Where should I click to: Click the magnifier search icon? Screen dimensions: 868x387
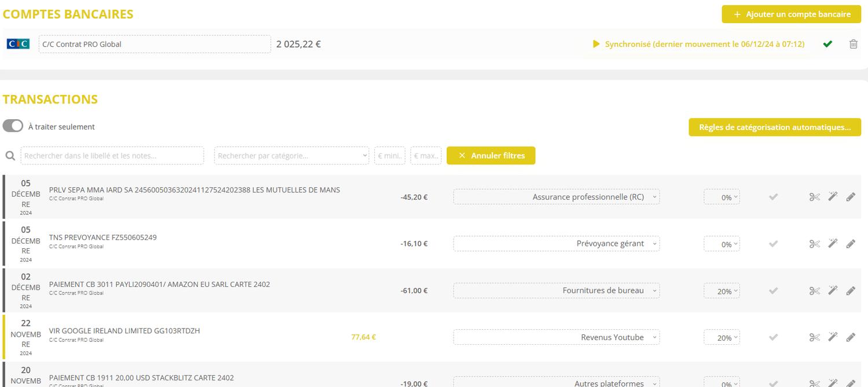10,156
